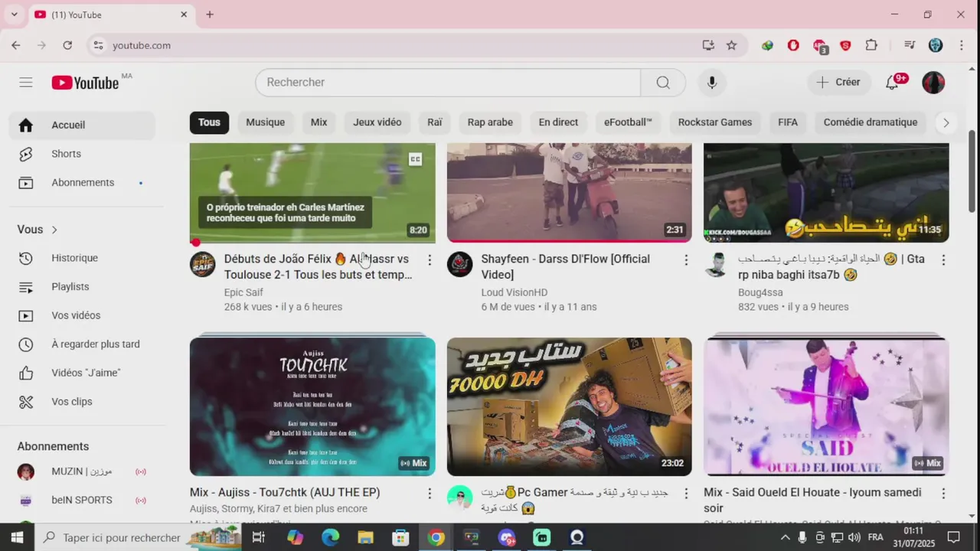980x551 pixels.
Task: Open Microsoft Store from taskbar
Action: (400, 537)
